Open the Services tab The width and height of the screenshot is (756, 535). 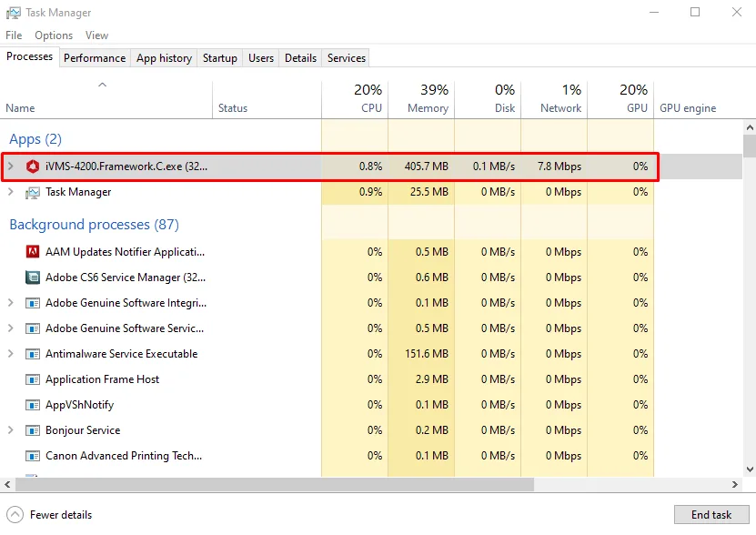(x=347, y=58)
